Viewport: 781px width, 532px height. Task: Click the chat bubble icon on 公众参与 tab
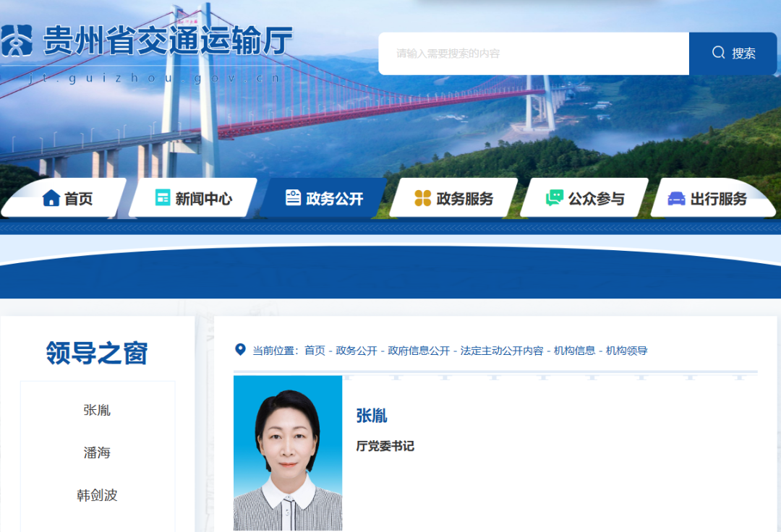555,198
